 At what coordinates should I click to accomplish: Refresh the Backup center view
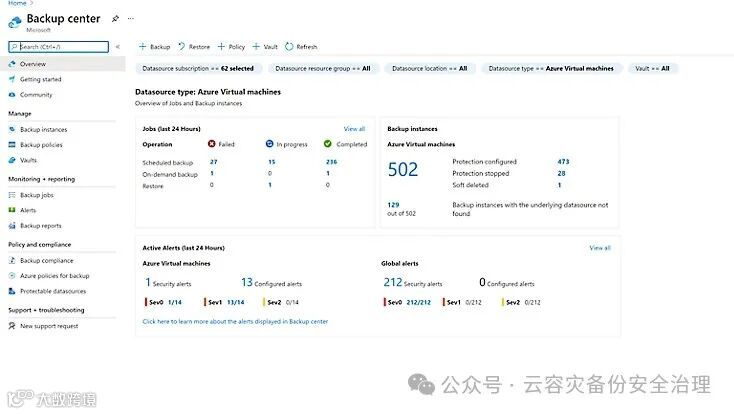(301, 47)
